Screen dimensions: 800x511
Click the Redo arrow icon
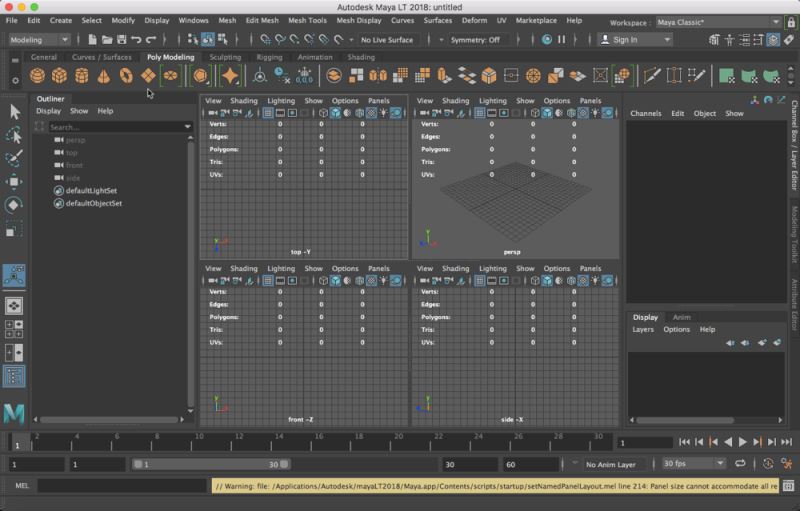tap(151, 39)
